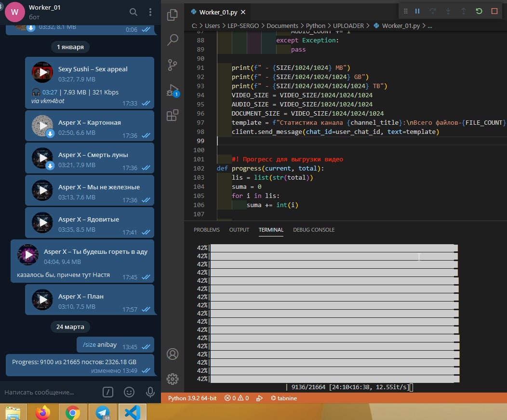The width and height of the screenshot is (507, 420).
Task: Stop the debug session
Action: click(x=494, y=11)
